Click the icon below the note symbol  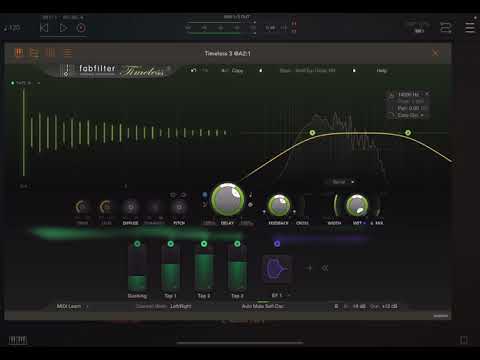[251, 205]
